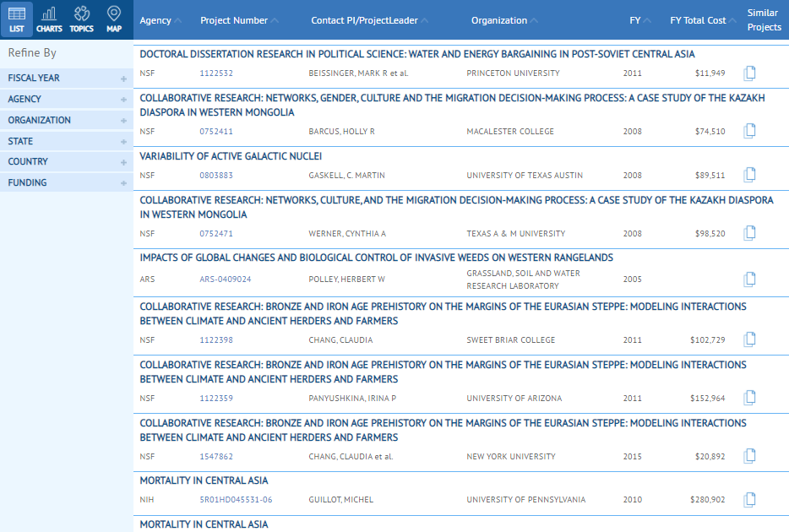View similar projects for project 1122532

point(749,73)
